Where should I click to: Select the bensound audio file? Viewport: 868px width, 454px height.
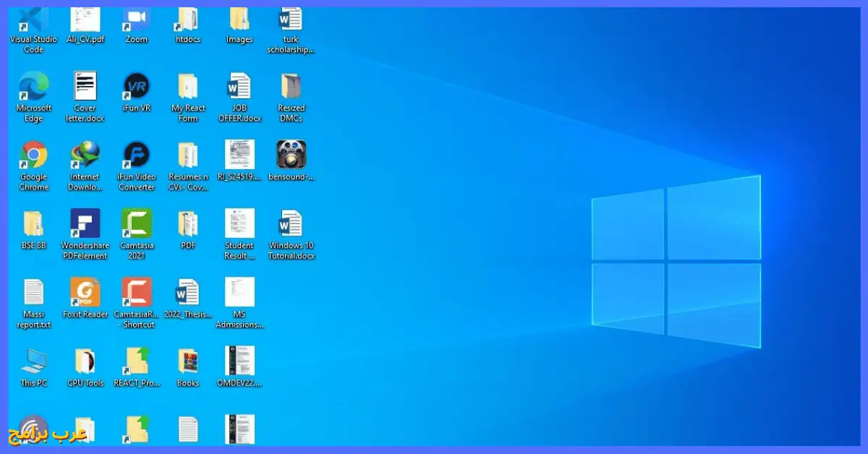tap(291, 160)
